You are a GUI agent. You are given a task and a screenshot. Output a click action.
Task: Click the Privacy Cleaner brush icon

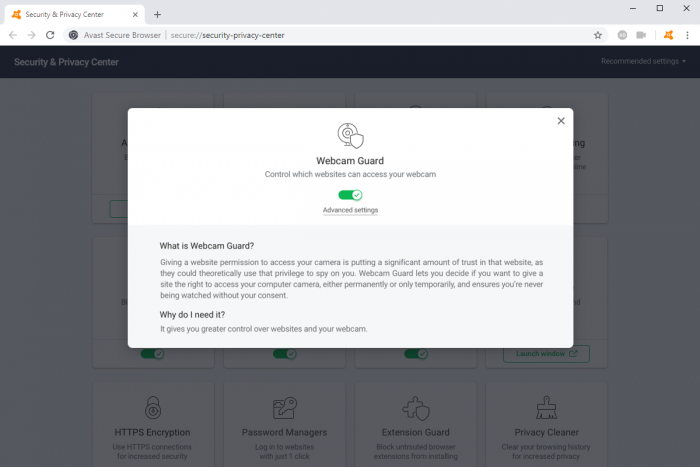tap(546, 408)
